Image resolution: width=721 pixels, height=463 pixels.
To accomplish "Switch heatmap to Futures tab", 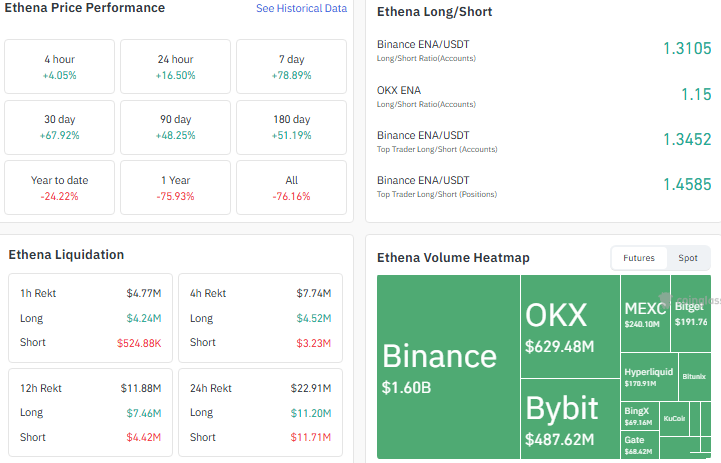I will tap(639, 258).
